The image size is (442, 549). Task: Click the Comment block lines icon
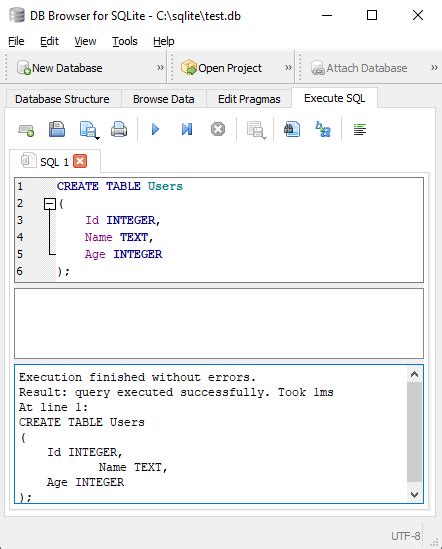[x=360, y=130]
